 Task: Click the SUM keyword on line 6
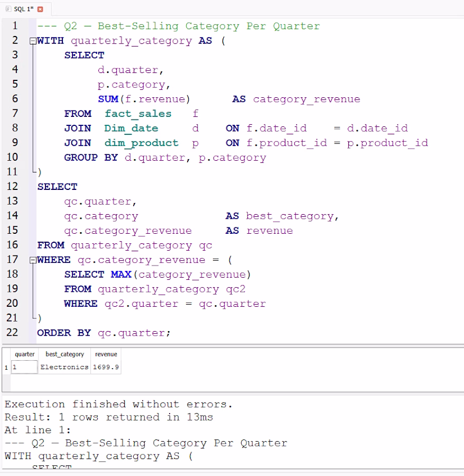[x=108, y=99]
